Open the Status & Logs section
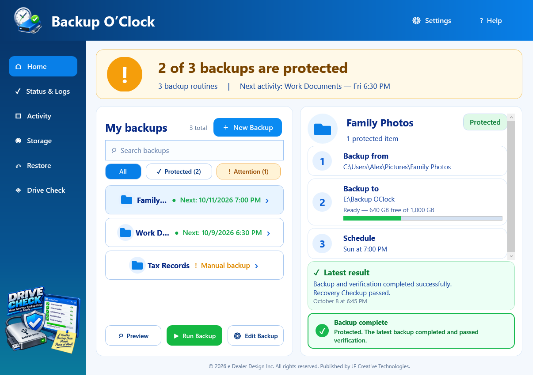The height and width of the screenshot is (392, 540). pyautogui.click(x=43, y=91)
